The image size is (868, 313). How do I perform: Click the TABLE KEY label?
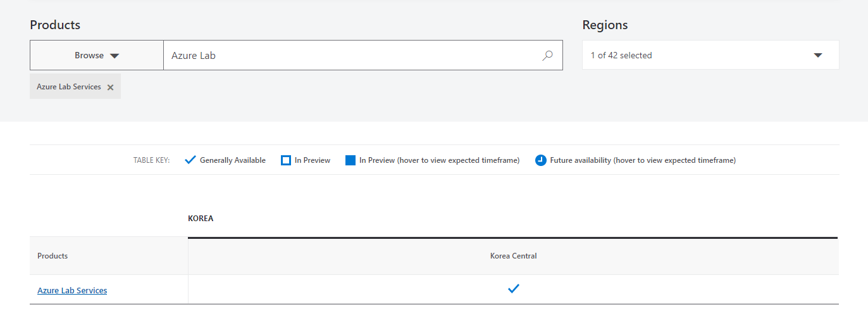[x=151, y=160]
